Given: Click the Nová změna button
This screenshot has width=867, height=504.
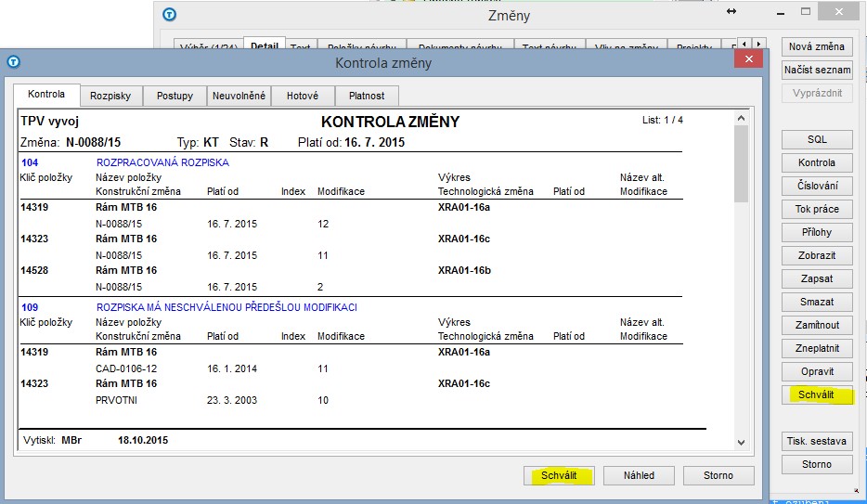Looking at the screenshot, I should (x=816, y=46).
